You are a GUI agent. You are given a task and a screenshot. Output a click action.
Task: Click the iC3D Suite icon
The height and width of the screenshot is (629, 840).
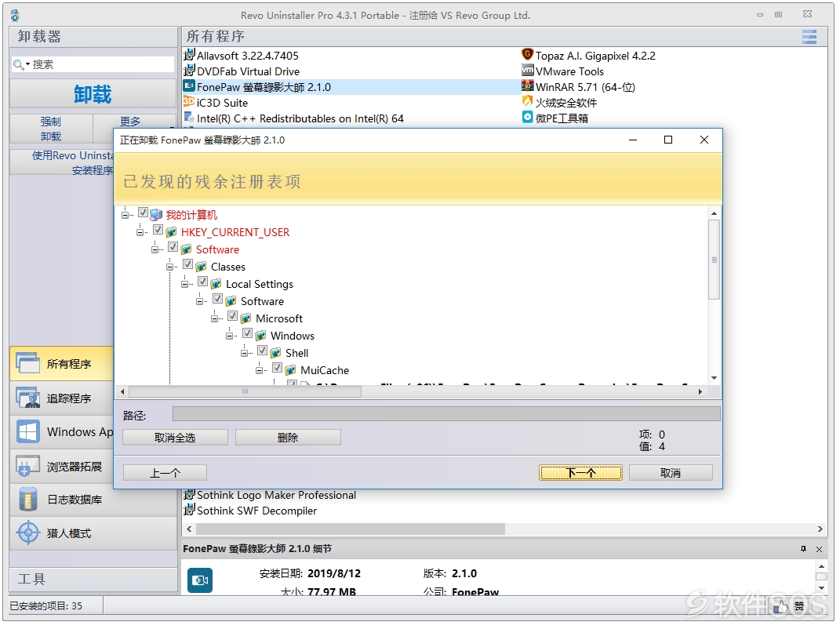pos(189,102)
